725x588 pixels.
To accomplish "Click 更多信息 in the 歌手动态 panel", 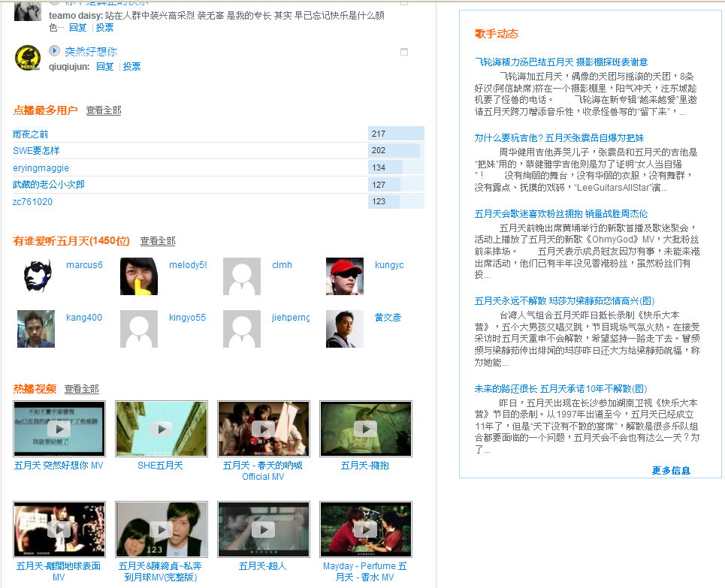I will pos(671,471).
